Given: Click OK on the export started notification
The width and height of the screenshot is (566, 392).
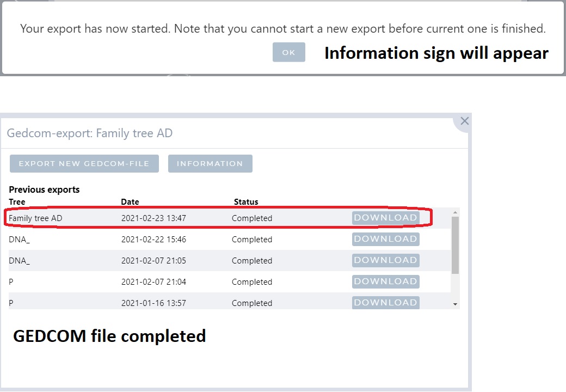Looking at the screenshot, I should [x=288, y=52].
